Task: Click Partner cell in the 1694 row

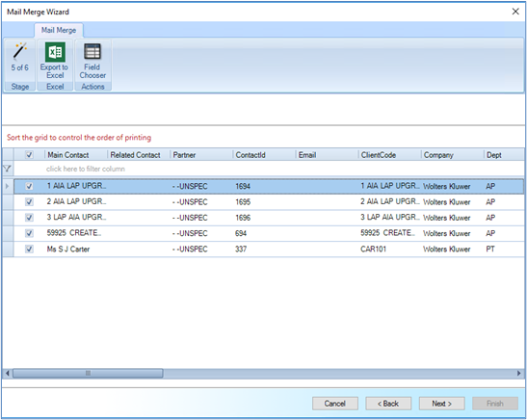Action: click(190, 186)
